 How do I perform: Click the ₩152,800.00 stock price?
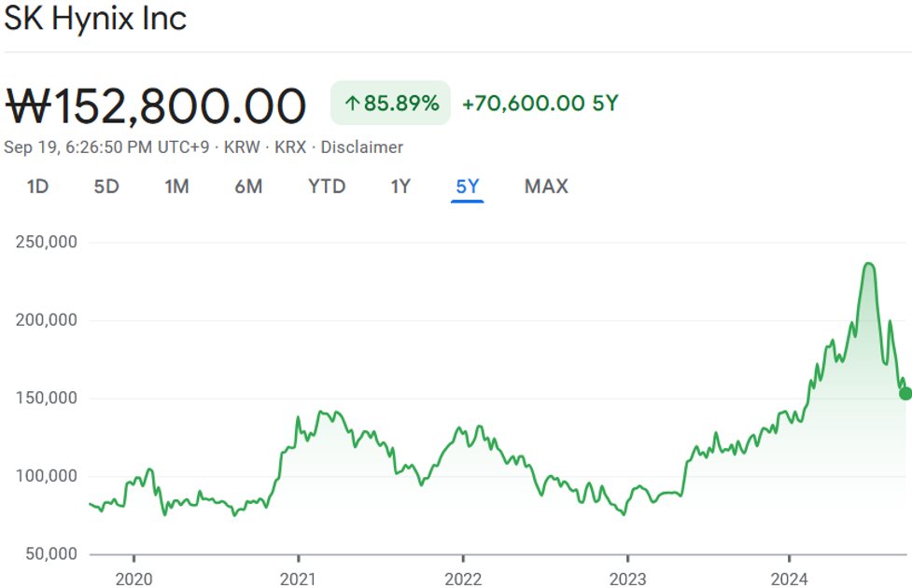click(156, 105)
